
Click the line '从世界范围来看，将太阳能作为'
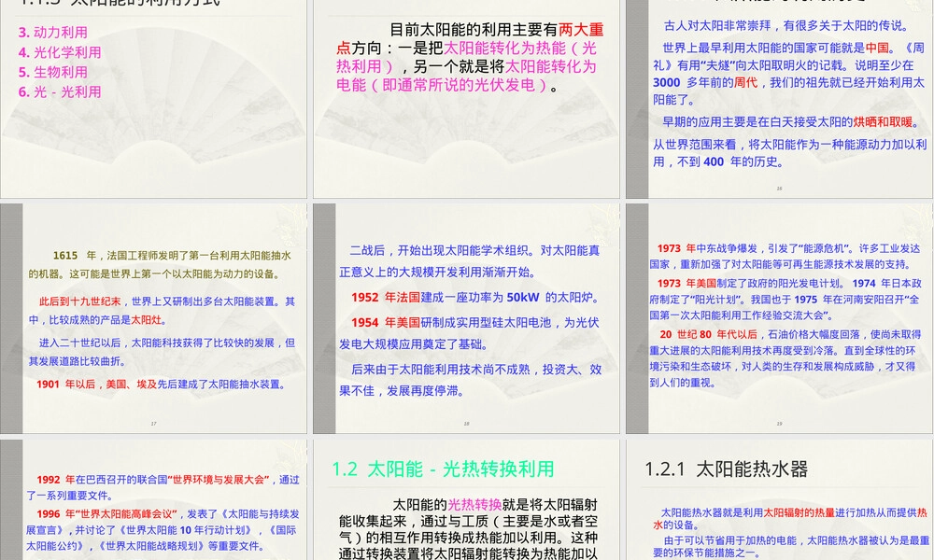coord(790,144)
